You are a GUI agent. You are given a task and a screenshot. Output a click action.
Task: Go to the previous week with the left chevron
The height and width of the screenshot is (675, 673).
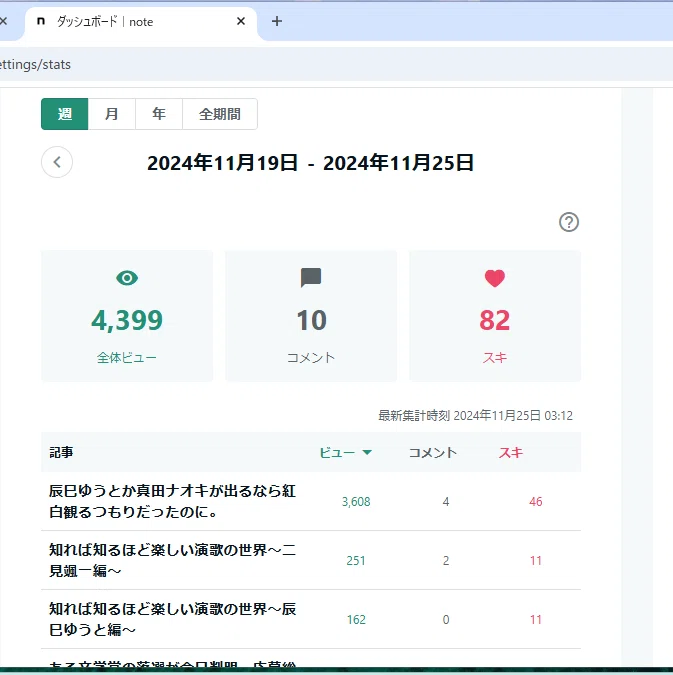57,162
